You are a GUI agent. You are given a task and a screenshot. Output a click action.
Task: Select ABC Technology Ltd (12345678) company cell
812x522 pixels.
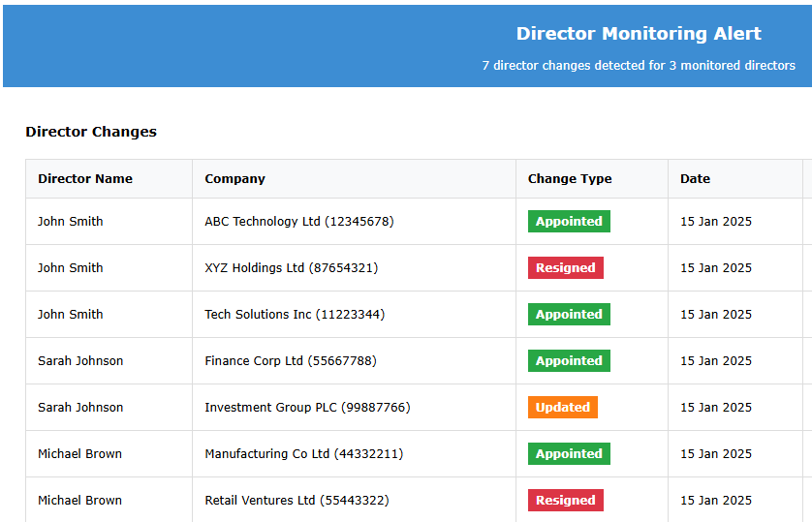[x=298, y=222]
